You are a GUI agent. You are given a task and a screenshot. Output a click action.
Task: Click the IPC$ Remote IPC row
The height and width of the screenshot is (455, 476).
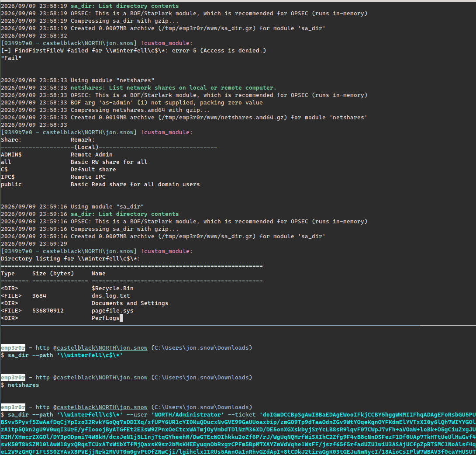pos(53,177)
